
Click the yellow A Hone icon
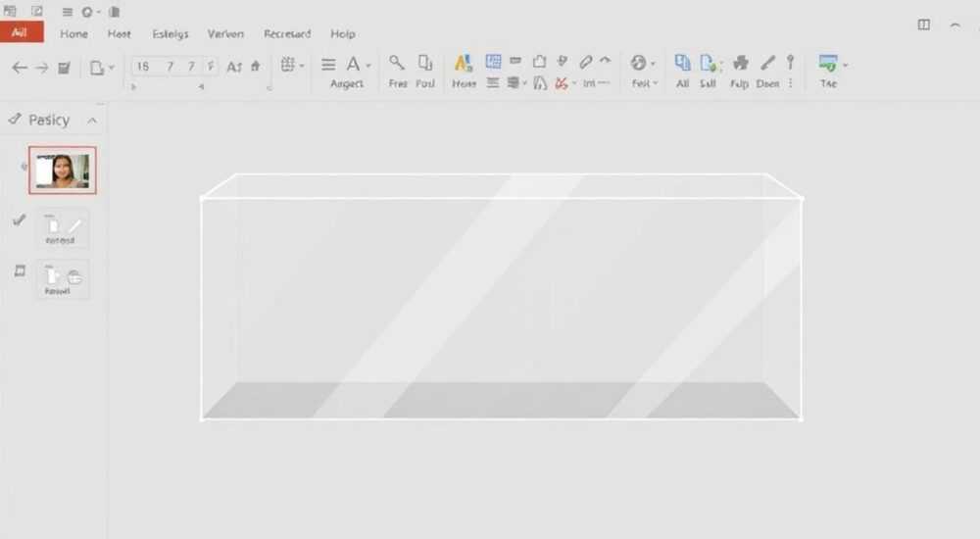(464, 63)
